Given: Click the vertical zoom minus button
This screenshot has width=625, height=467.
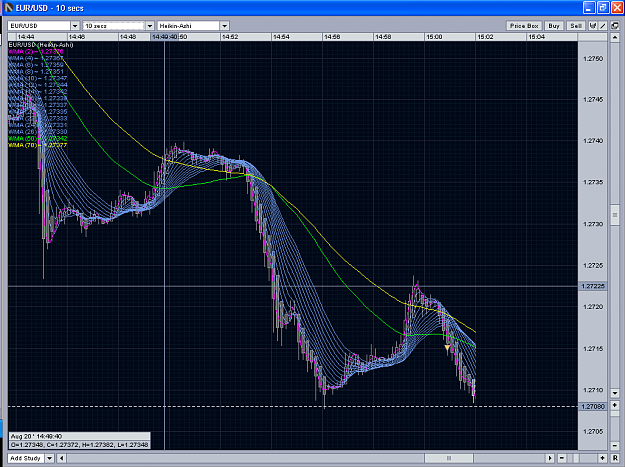Looking at the screenshot, I should 615,445.
